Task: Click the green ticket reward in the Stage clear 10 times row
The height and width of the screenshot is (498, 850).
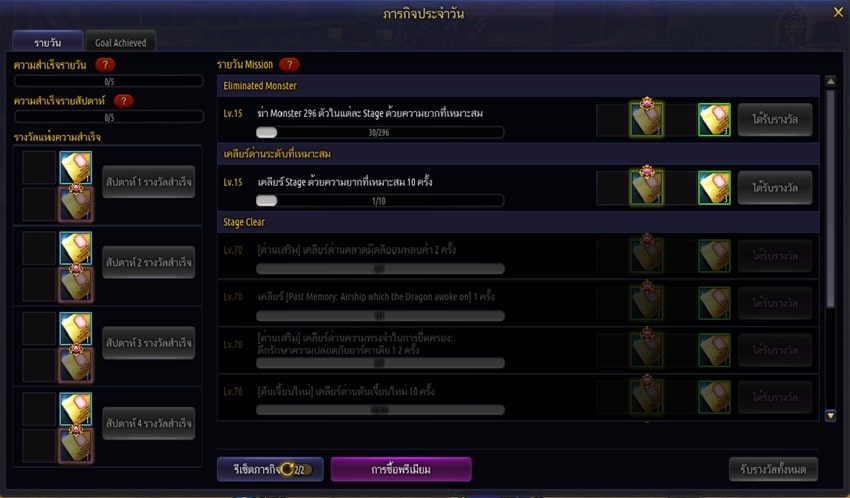Action: pos(714,187)
